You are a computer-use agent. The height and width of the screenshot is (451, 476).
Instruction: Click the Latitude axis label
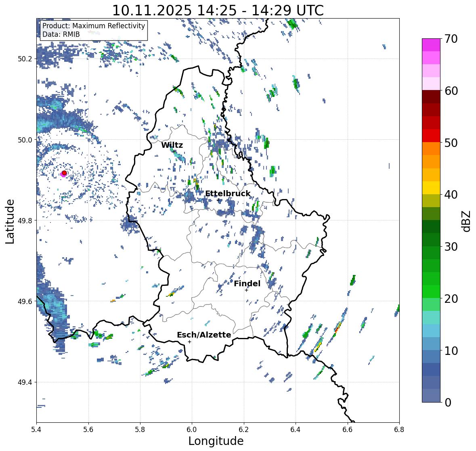[x=10, y=221]
